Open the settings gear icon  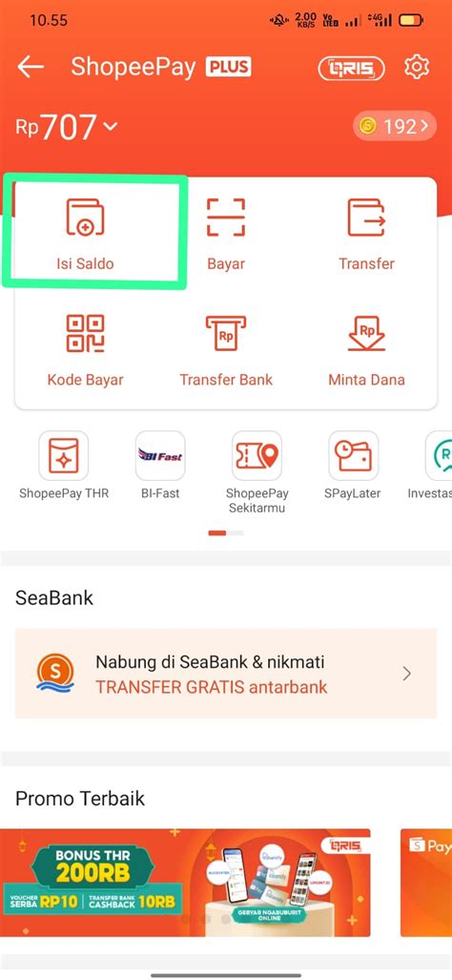(417, 67)
